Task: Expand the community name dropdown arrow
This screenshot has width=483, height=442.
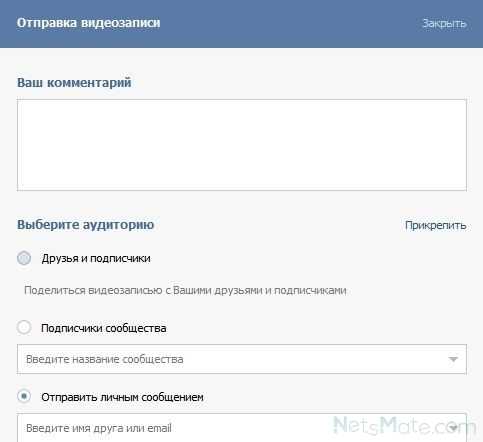Action: [453, 359]
